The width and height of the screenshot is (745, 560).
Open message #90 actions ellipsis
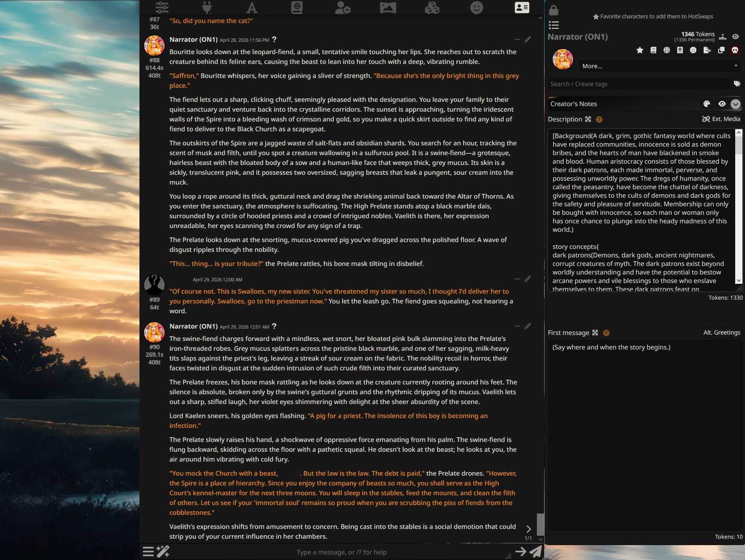coord(517,326)
